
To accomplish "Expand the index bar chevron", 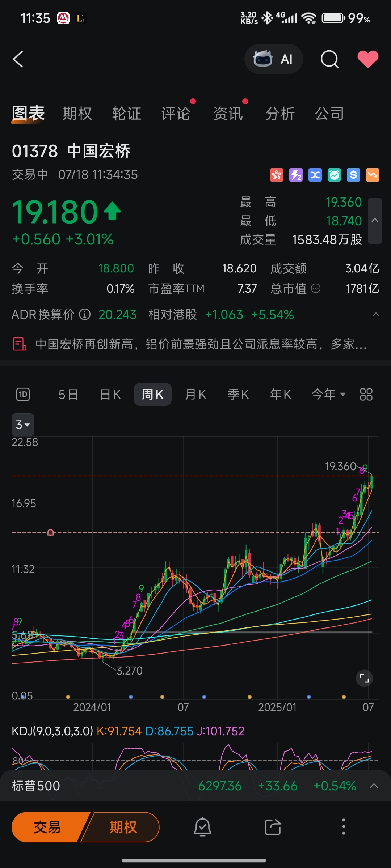I will point(374,786).
